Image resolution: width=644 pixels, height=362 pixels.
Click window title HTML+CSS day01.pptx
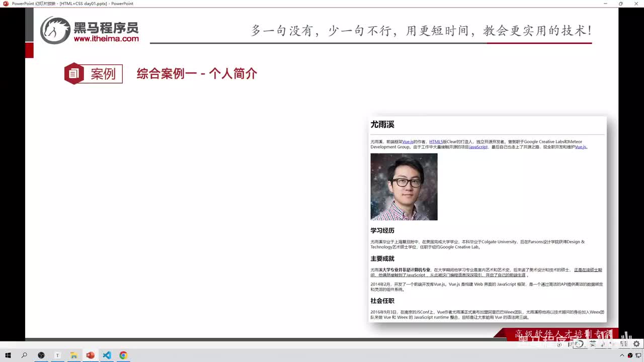tap(83, 4)
